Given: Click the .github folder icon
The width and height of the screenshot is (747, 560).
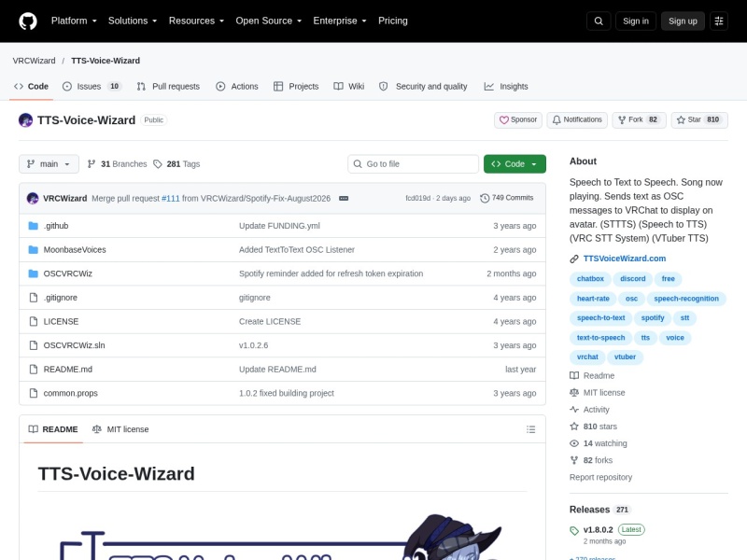Looking at the screenshot, I should point(33,226).
